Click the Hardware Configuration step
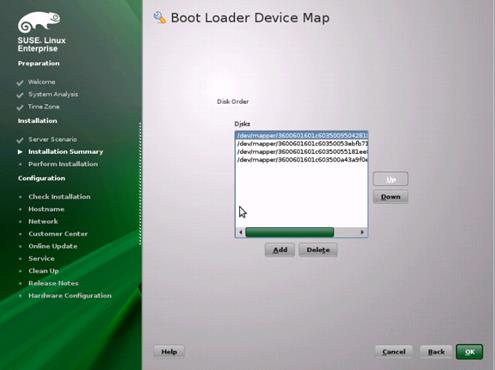The height and width of the screenshot is (370, 495). point(70,295)
